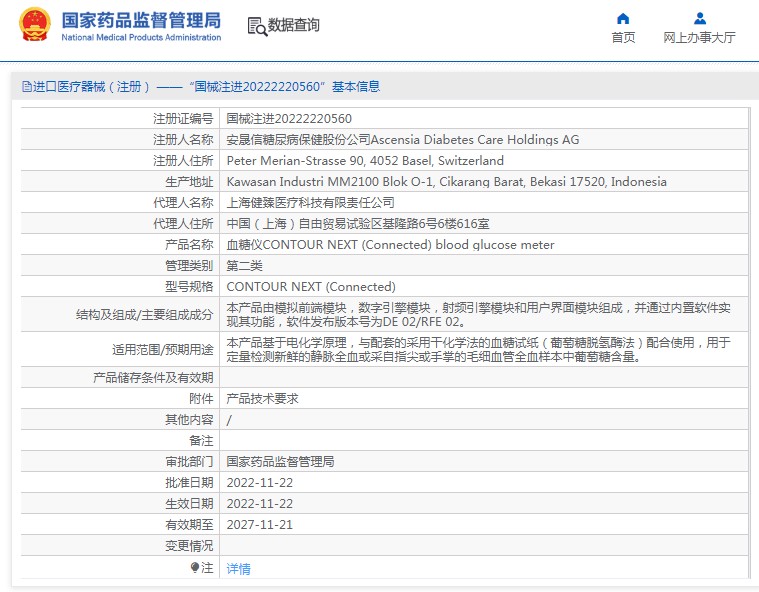Click the 首页 home icon
Viewport: 759px width, 592px height.
[x=623, y=18]
